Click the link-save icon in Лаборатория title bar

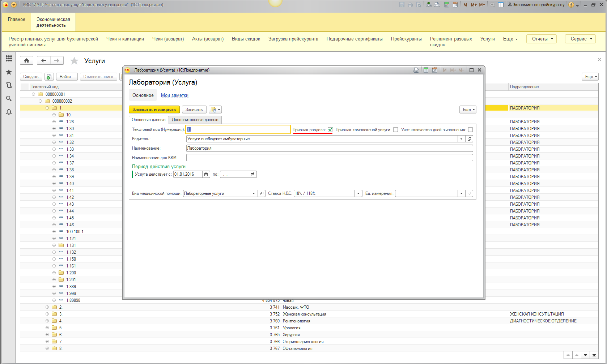pyautogui.click(x=416, y=70)
